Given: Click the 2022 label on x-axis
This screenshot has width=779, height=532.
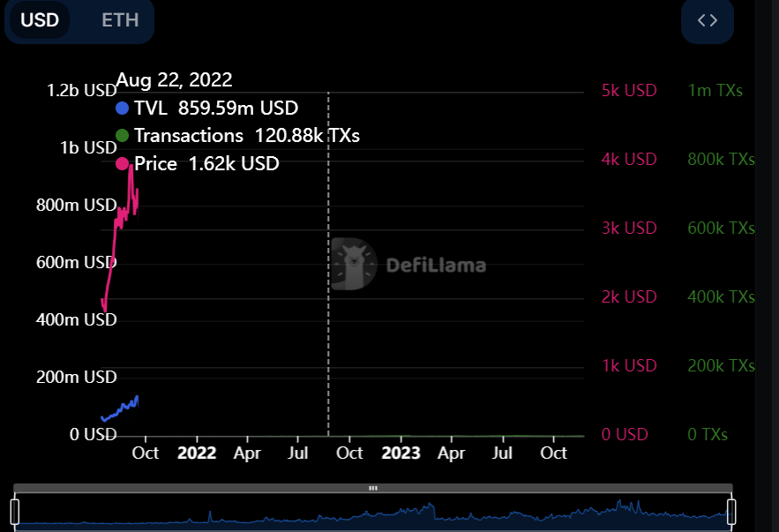Looking at the screenshot, I should pyautogui.click(x=197, y=453).
